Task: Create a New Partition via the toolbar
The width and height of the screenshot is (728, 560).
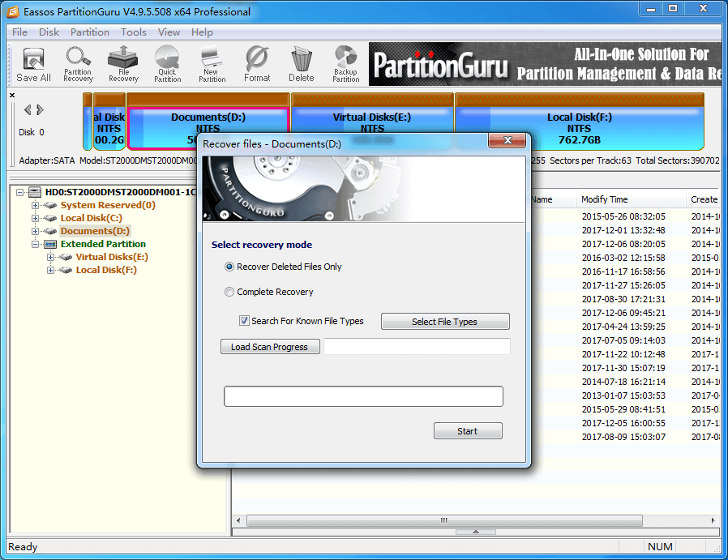Action: [x=212, y=64]
